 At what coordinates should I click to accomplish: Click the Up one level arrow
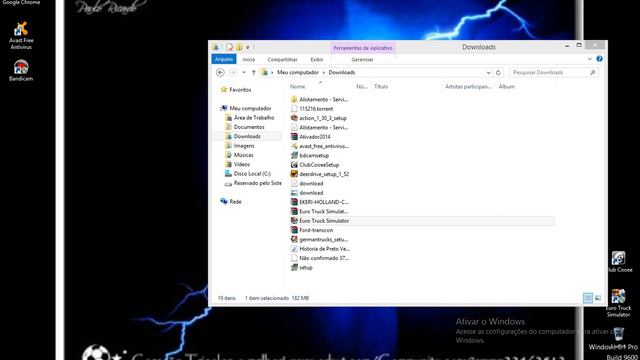(x=253, y=72)
